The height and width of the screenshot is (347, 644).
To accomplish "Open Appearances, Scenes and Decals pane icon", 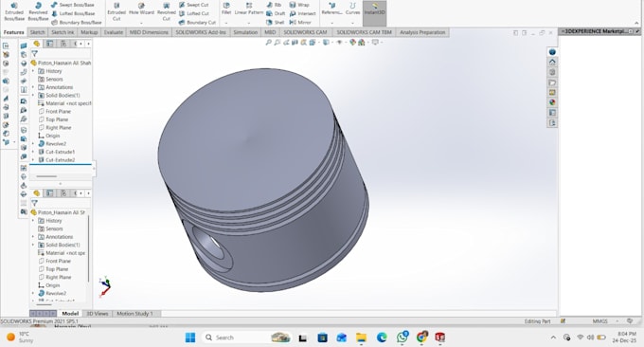I will coord(552,102).
